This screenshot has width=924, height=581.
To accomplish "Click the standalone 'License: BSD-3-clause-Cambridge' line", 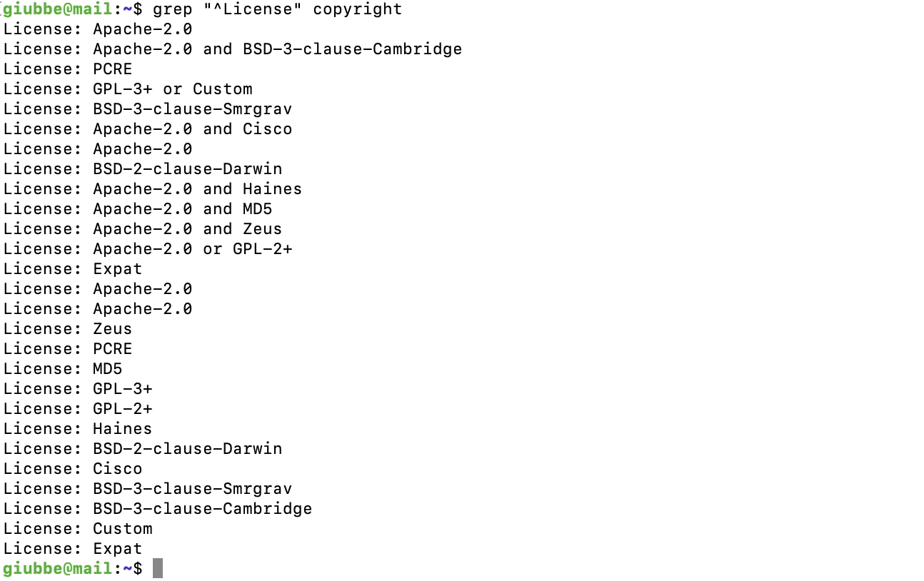I will (158, 509).
